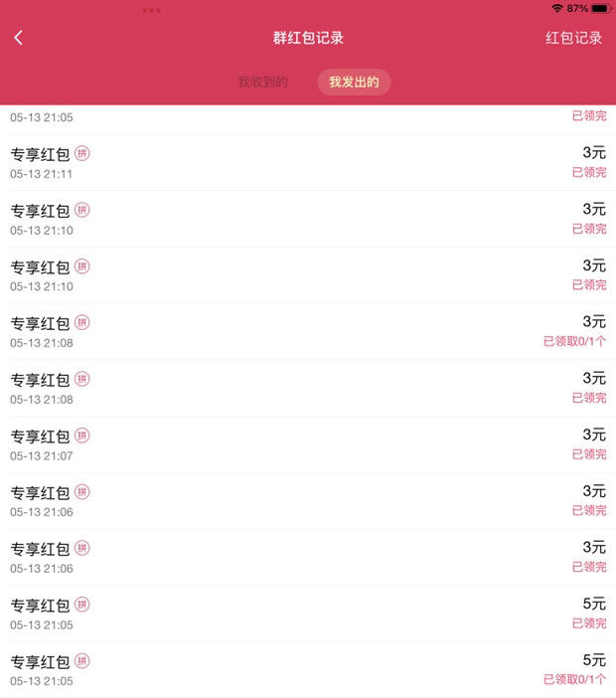Open the partially shown 05-13 21:05 top entry

308,119
